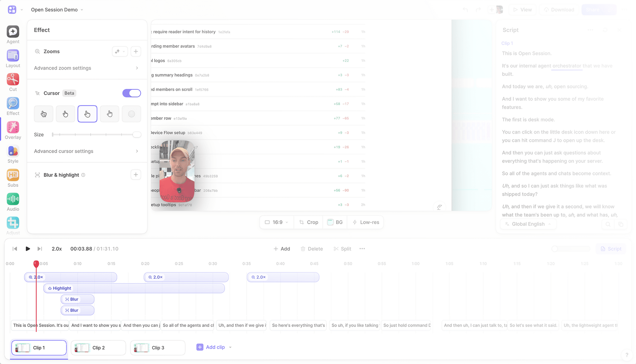The height and width of the screenshot is (364, 636).
Task: Play the video preview
Action: click(x=28, y=249)
